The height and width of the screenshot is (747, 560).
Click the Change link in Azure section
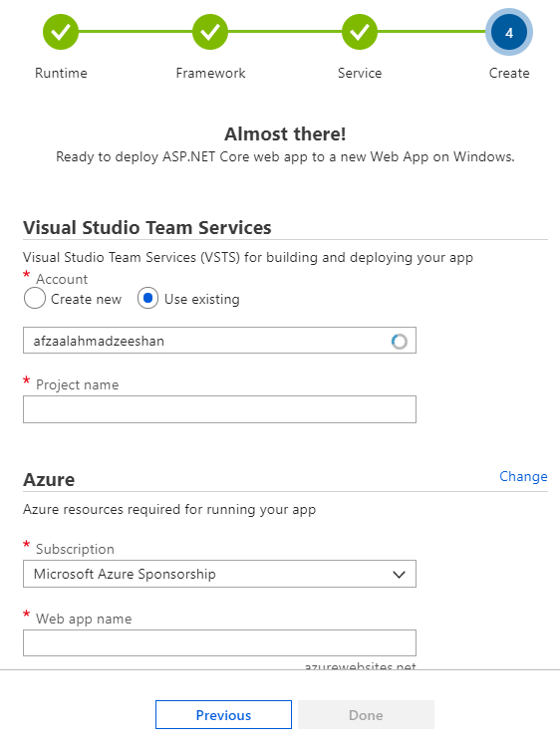(x=523, y=476)
